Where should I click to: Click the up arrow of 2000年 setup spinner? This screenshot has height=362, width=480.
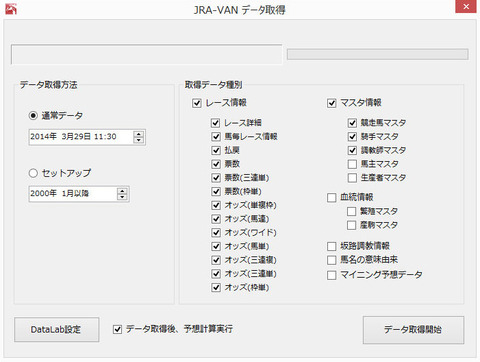[122, 191]
